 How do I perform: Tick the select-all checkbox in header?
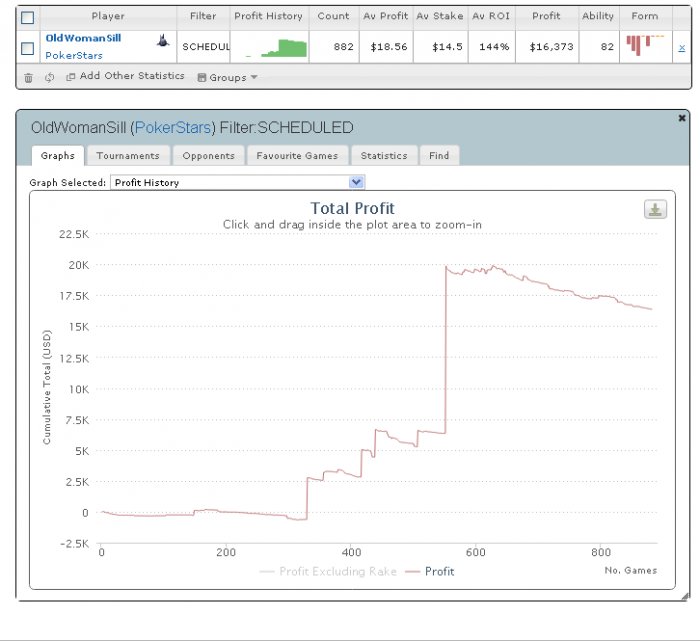tap(28, 17)
